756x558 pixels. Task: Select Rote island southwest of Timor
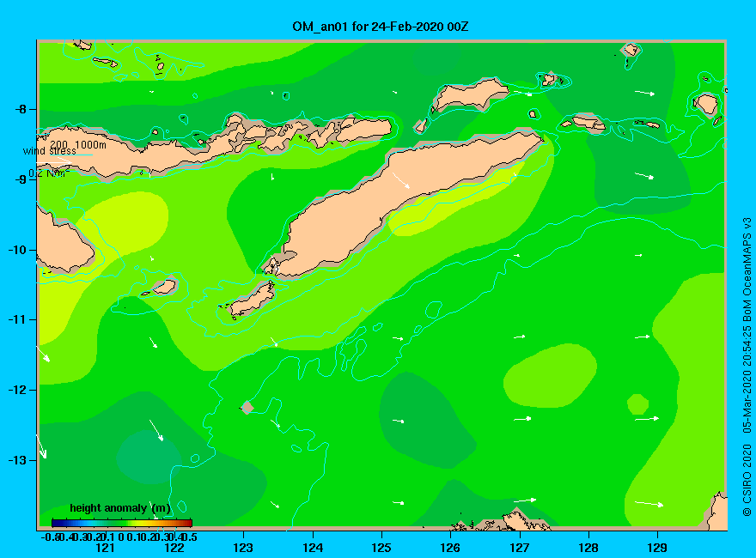tap(251, 300)
